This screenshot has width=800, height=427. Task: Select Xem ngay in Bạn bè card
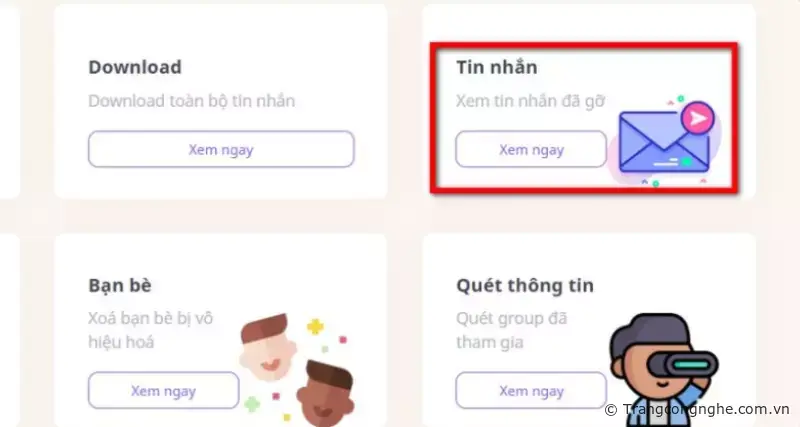163,391
